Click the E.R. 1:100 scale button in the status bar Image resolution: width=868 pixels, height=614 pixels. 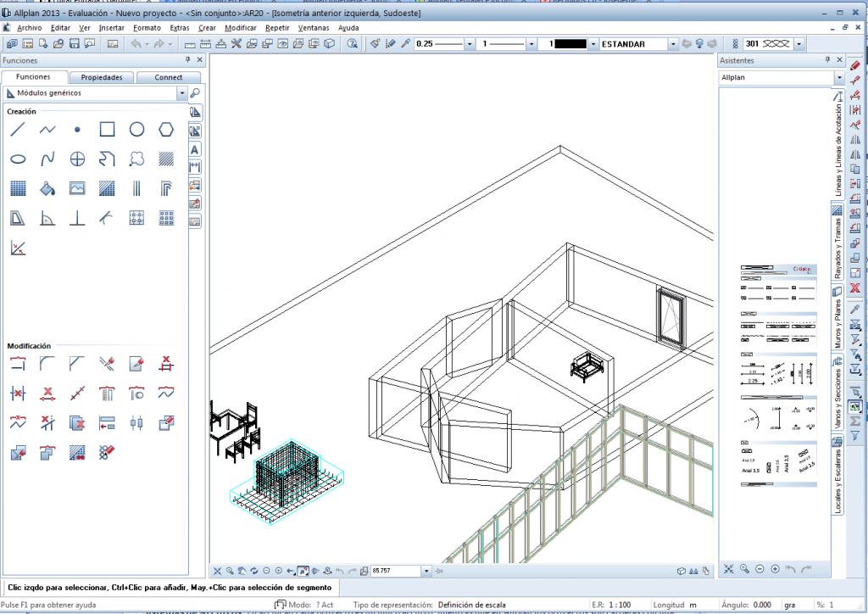(x=614, y=605)
